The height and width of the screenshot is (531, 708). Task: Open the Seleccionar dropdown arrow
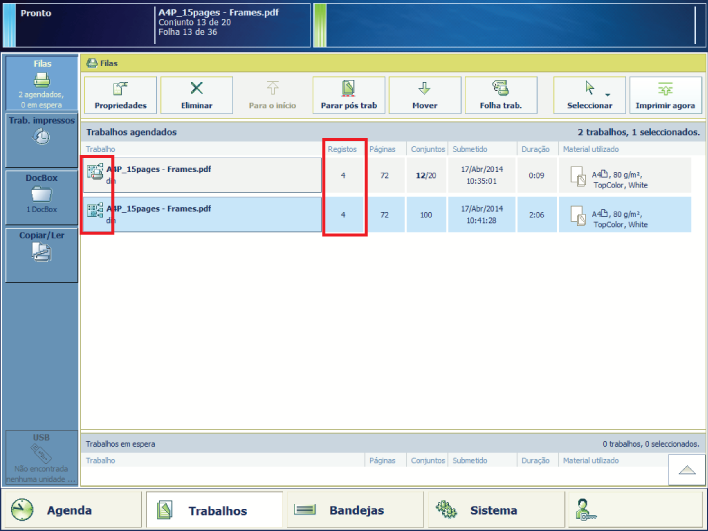(x=608, y=94)
